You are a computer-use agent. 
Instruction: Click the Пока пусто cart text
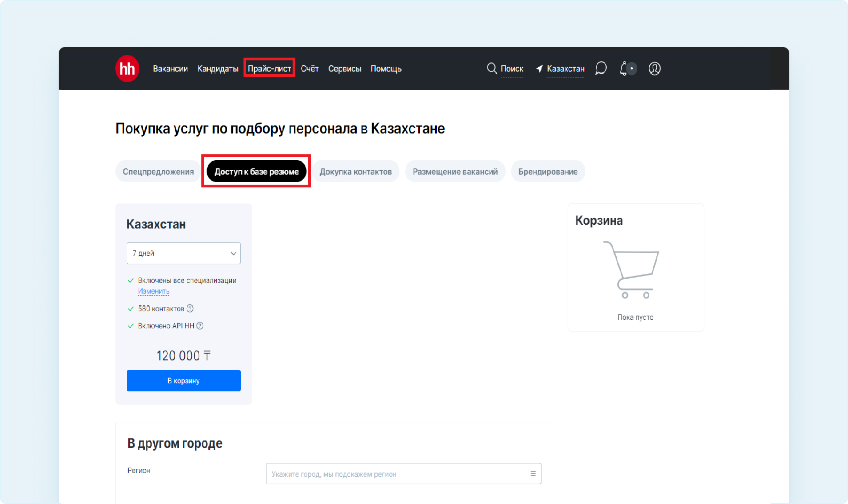coord(635,317)
